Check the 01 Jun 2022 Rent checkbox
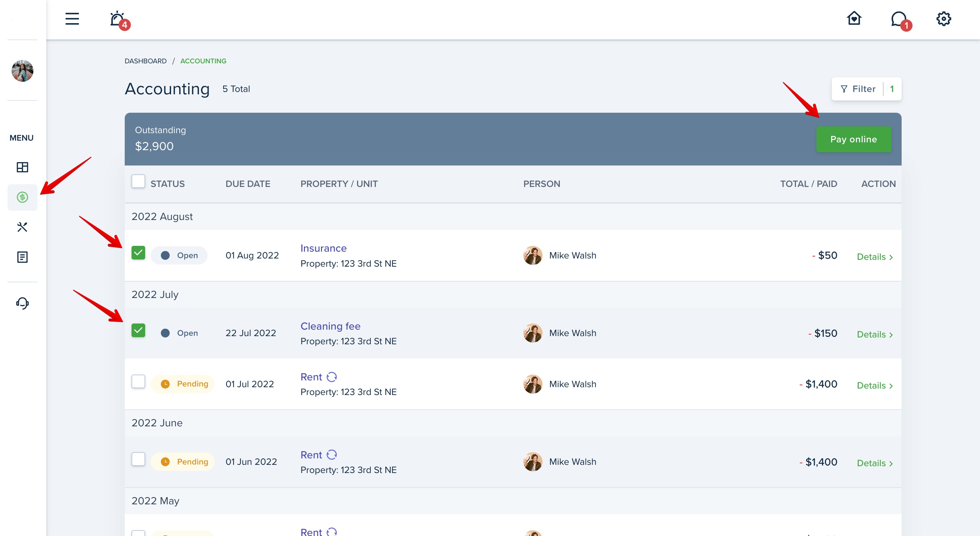The image size is (980, 536). (x=138, y=459)
